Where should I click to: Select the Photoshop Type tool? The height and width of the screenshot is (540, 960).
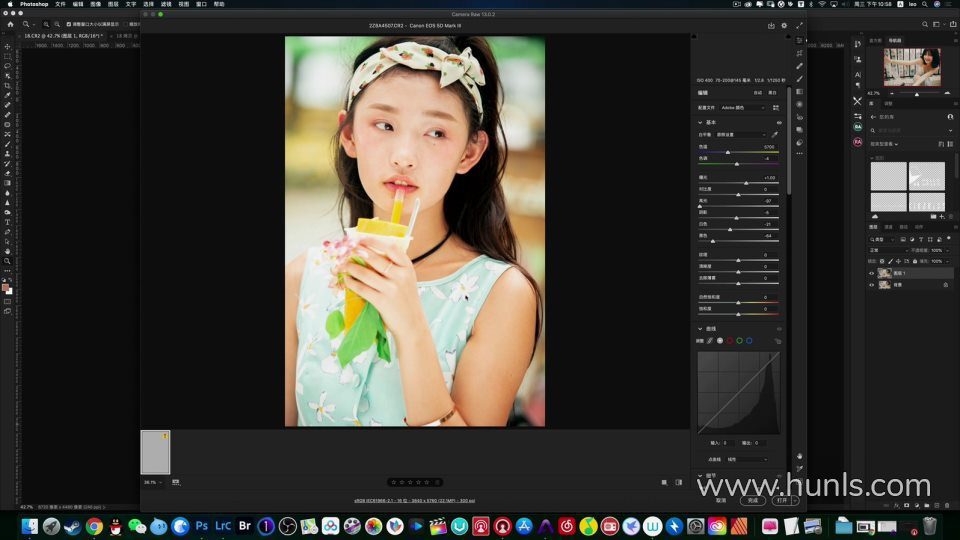(7, 222)
